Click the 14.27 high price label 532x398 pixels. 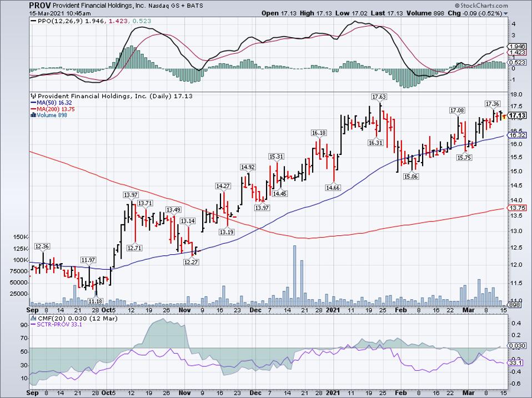click(223, 186)
